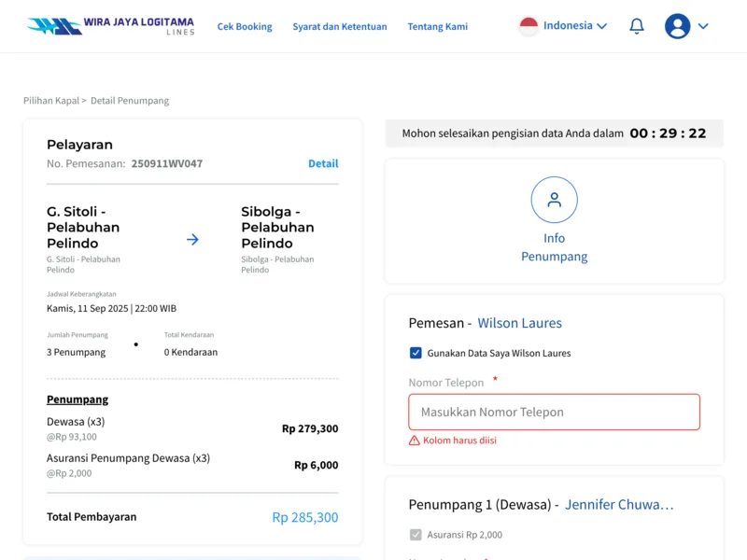This screenshot has height=560, width=747.
Task: Click the Kolom harus diisi error message
Action: [x=459, y=441]
